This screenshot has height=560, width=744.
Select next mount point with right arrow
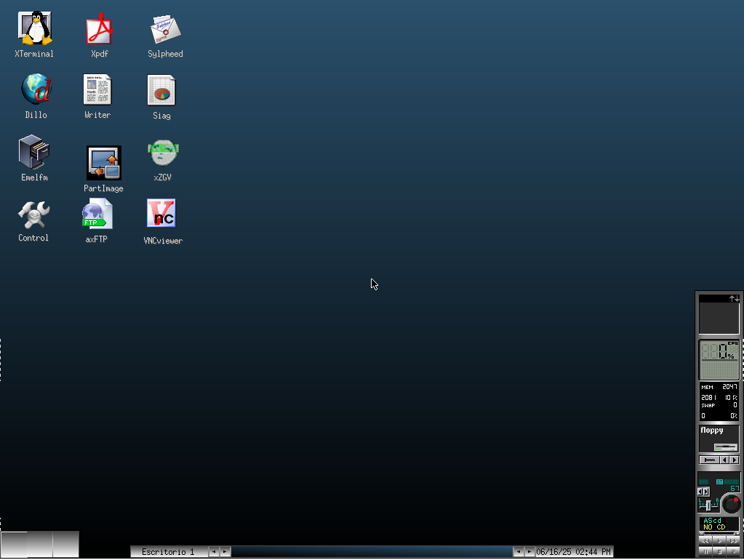pyautogui.click(x=735, y=460)
